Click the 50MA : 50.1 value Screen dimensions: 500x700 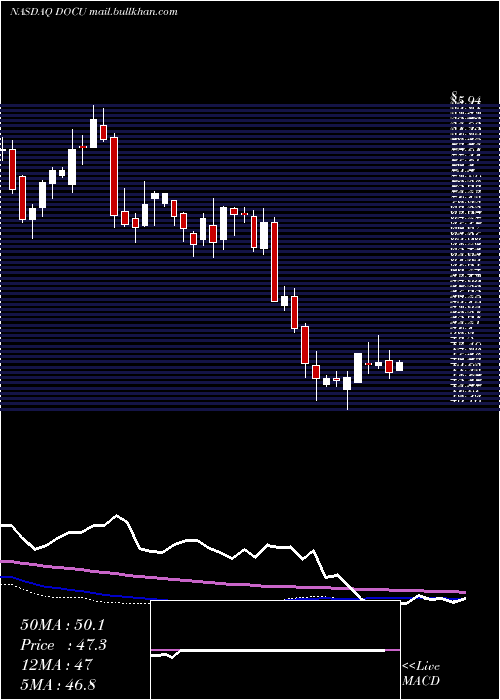[x=62, y=625]
